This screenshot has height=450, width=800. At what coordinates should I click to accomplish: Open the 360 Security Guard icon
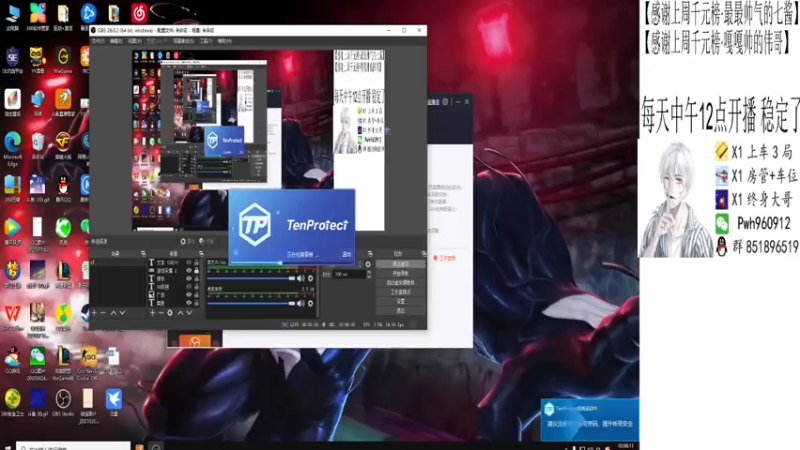12,403
